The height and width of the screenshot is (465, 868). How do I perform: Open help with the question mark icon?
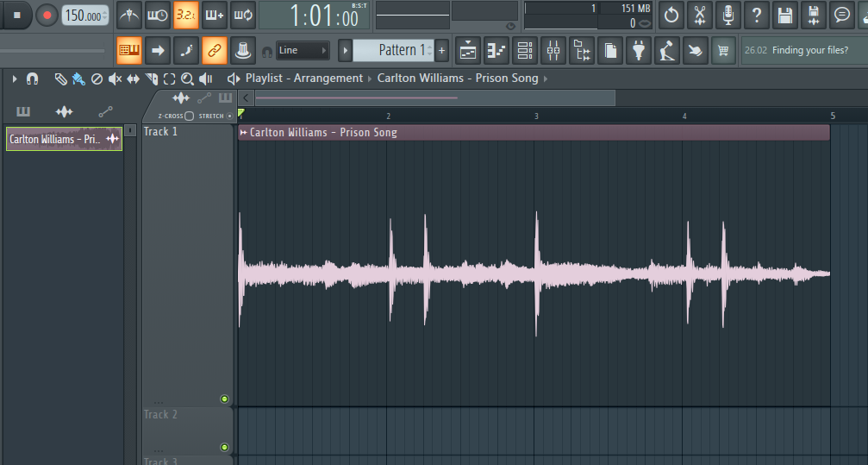(x=757, y=16)
